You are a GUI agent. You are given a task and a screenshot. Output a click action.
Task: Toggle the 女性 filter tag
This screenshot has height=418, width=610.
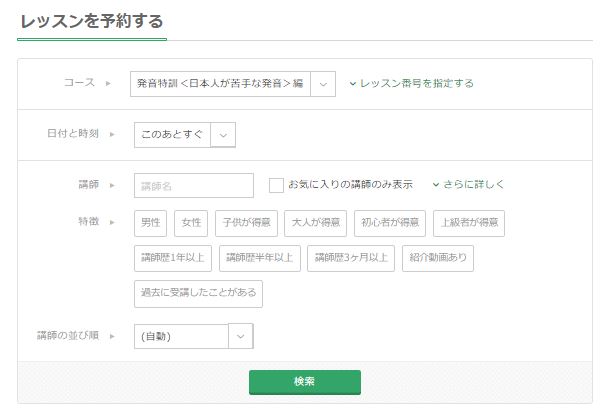click(x=191, y=223)
